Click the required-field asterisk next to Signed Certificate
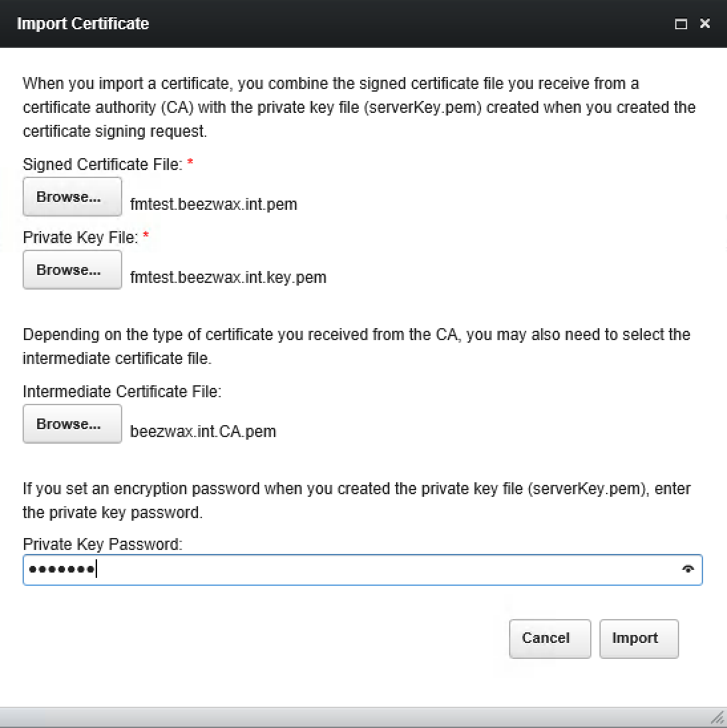 click(x=190, y=164)
